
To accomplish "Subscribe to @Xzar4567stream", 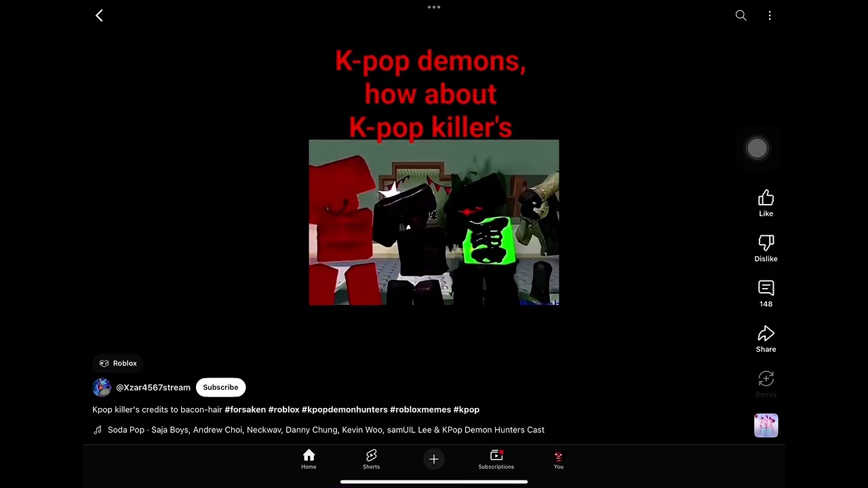I will coord(220,388).
